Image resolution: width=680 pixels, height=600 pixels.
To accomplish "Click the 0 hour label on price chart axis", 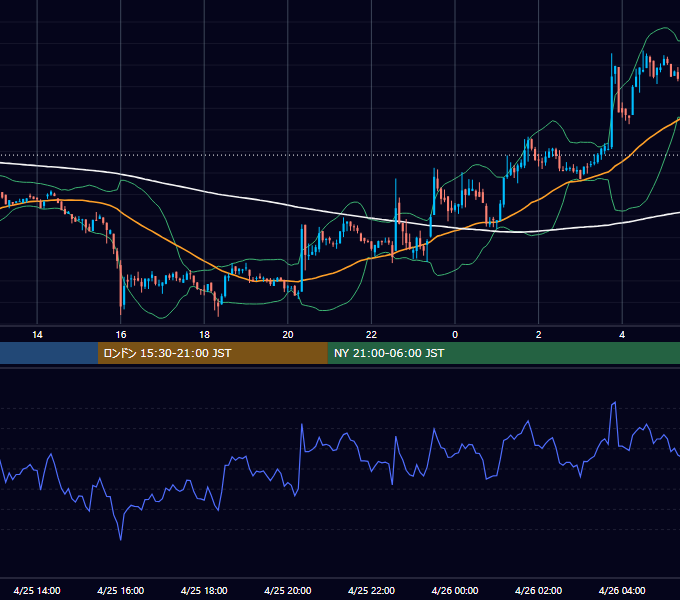I will [455, 335].
